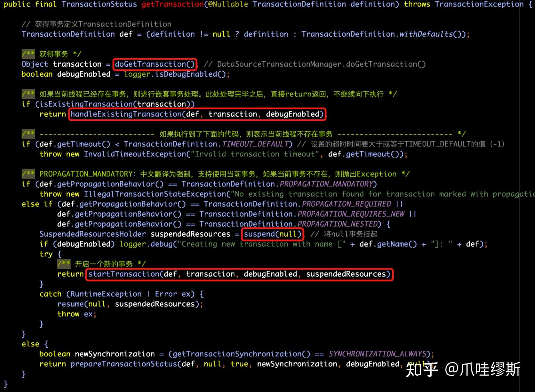Click the "Invalid transaction timeout" string
The image size is (535, 392).
(255, 154)
